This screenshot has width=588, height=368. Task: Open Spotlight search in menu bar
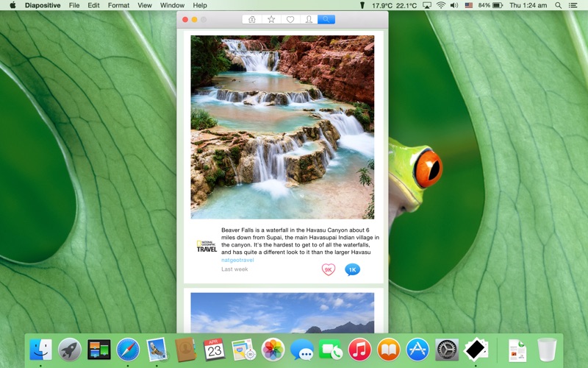559,5
